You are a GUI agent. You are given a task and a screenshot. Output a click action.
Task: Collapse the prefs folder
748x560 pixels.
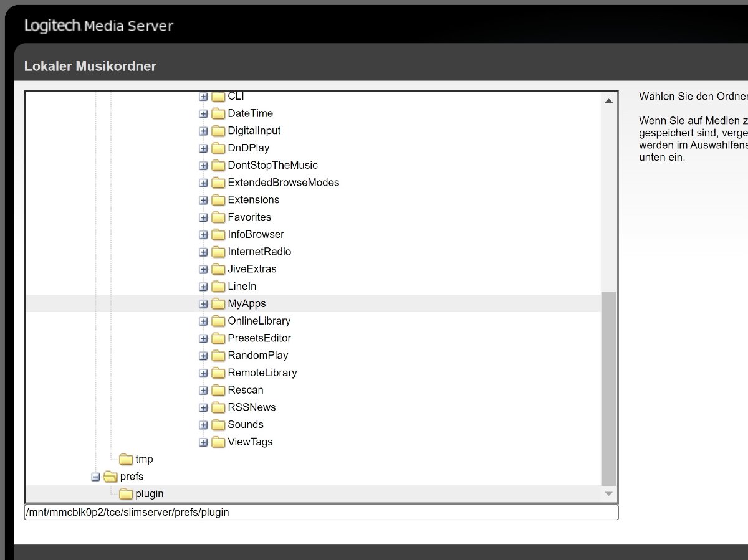coord(95,477)
